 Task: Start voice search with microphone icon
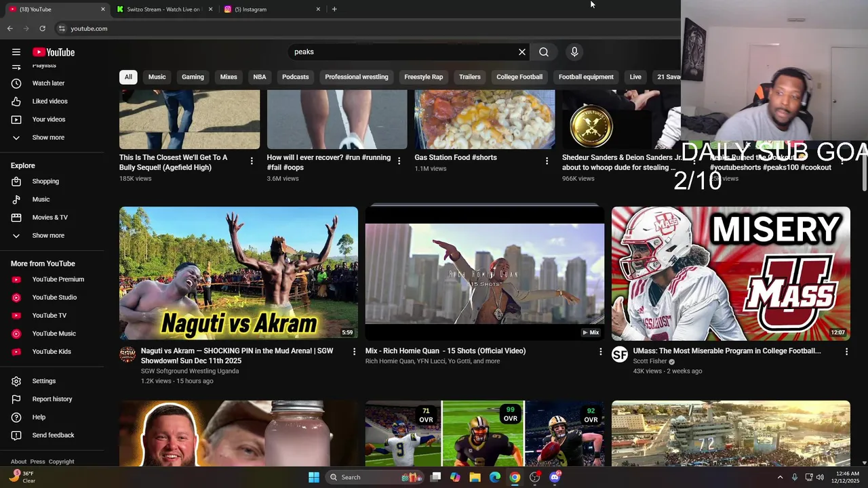tap(574, 52)
